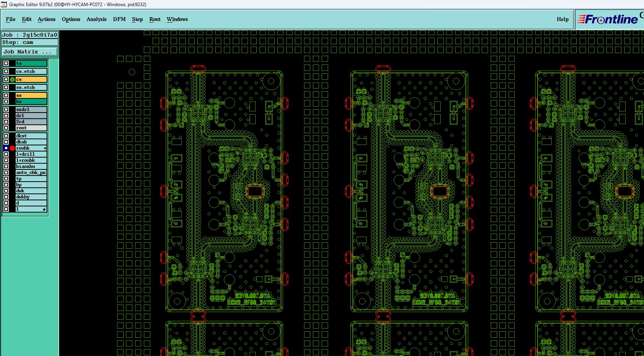Open the Windows menu

(177, 19)
